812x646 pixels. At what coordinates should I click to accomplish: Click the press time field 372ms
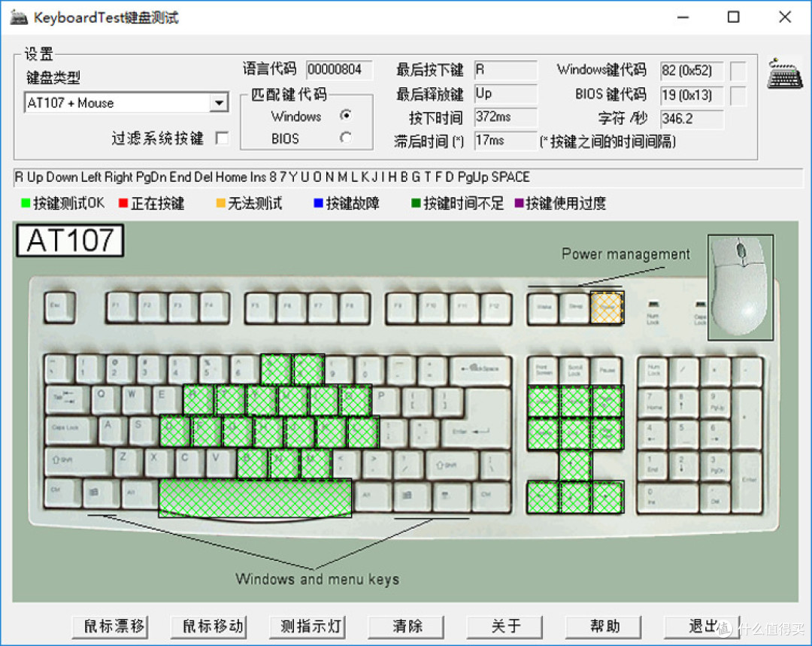[505, 117]
